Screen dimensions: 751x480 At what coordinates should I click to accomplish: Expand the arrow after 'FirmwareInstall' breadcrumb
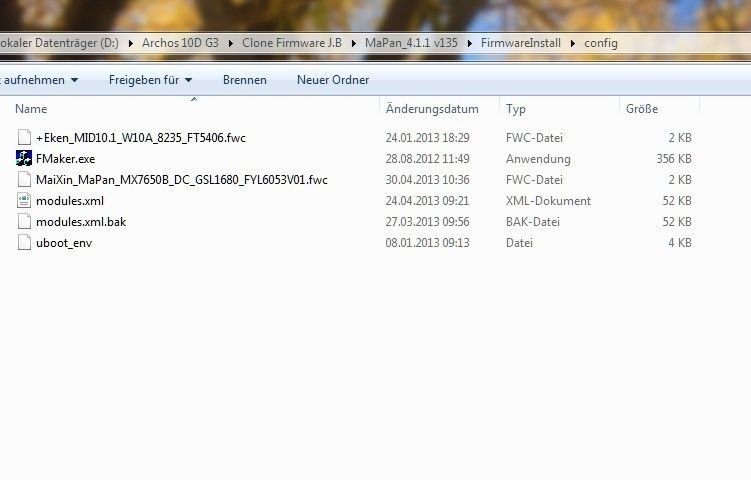click(572, 43)
